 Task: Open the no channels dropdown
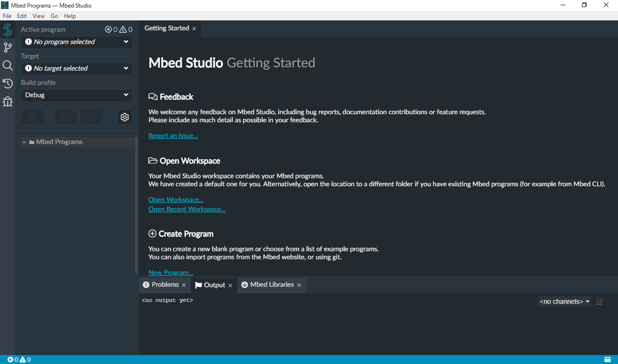click(564, 301)
